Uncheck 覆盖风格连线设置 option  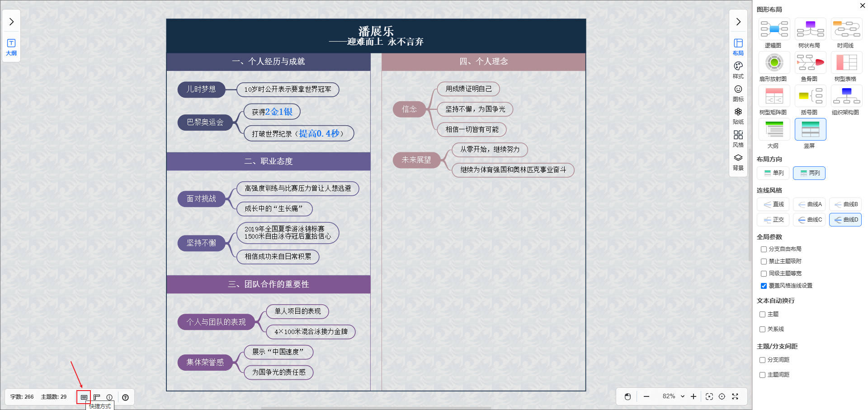coord(764,286)
